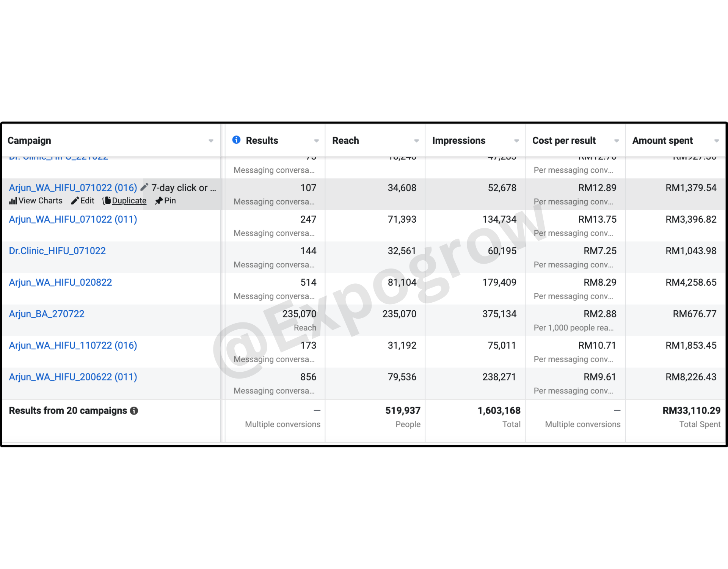Open campaign Arjun_WA_HIFU_071022 (011)

pos(73,219)
